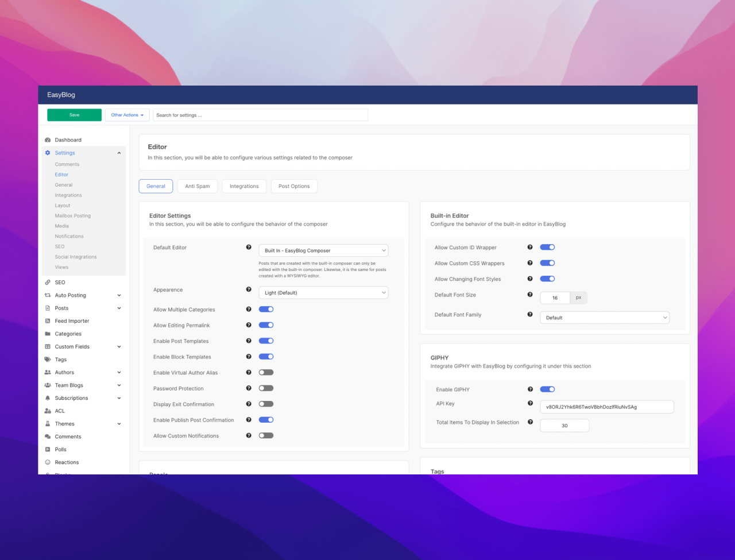Screen dimensions: 735x560
Task: Click the Polls chart icon
Action: click(x=48, y=450)
